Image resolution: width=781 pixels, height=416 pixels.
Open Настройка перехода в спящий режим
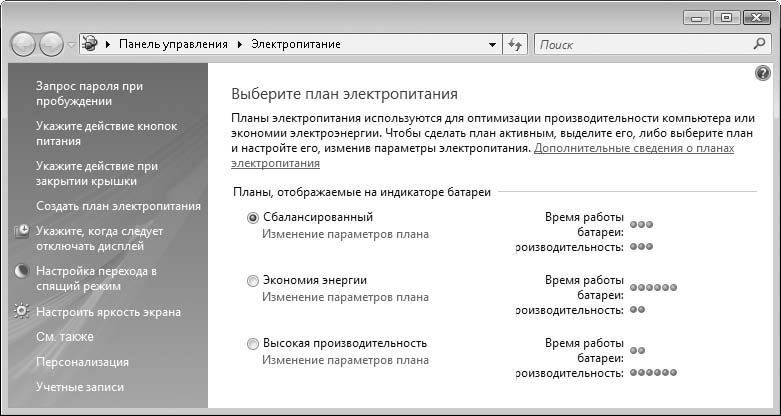click(x=97, y=278)
